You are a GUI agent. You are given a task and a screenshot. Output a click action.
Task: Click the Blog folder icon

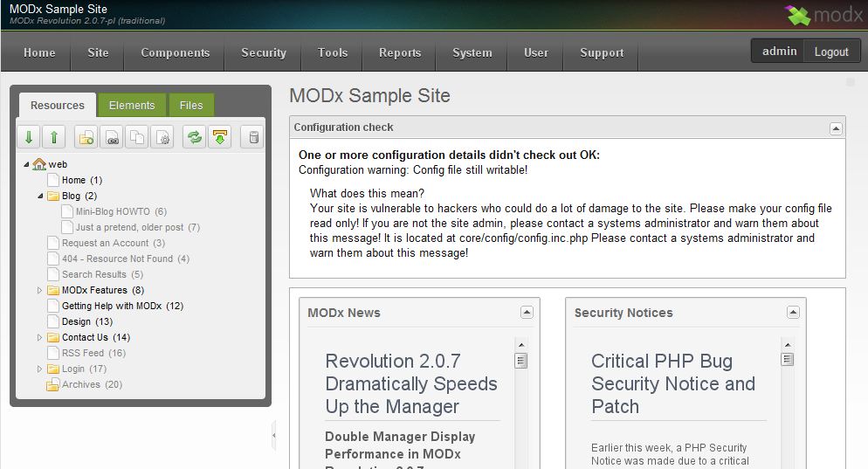click(x=53, y=196)
